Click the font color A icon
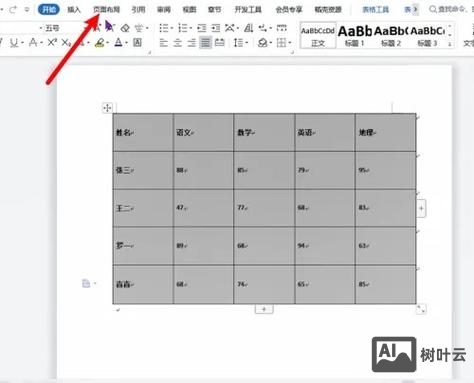The width and height of the screenshot is (474, 383). [x=118, y=42]
